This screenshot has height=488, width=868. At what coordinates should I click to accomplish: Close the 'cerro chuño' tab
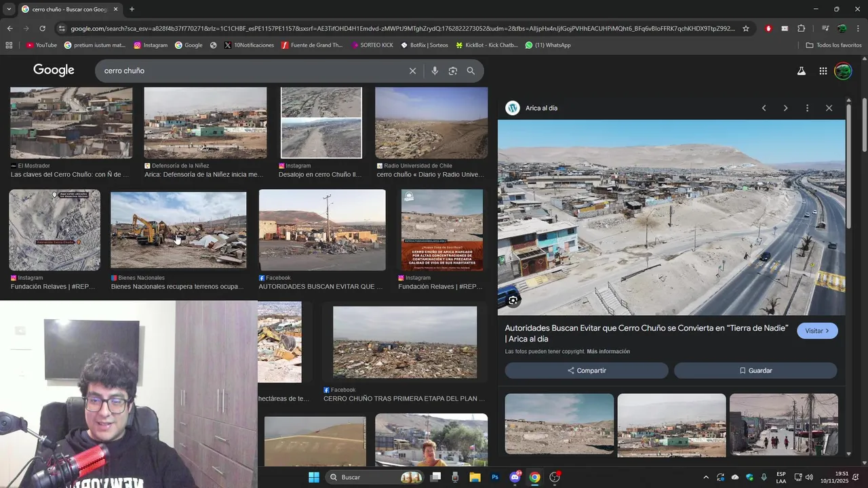[115, 9]
